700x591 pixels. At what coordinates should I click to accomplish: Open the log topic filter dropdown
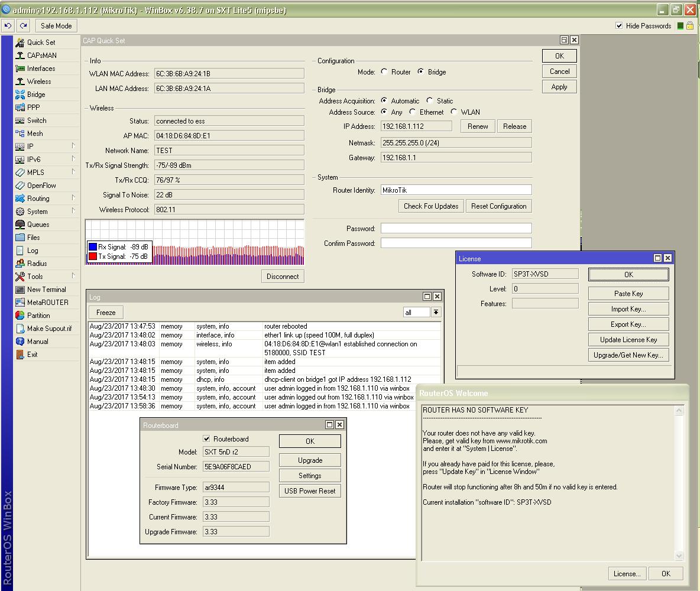436,313
